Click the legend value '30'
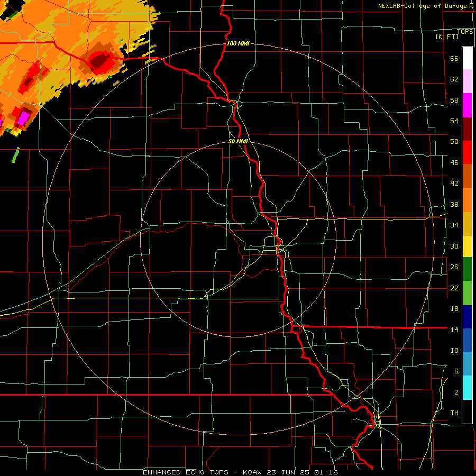Viewport: 476px width, 476px height. point(454,246)
